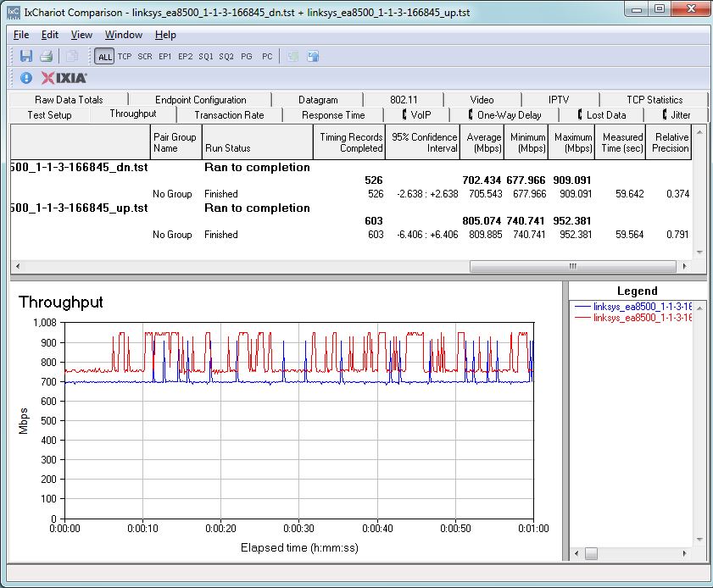713x588 pixels.
Task: Open the Edit menu
Action: point(50,35)
